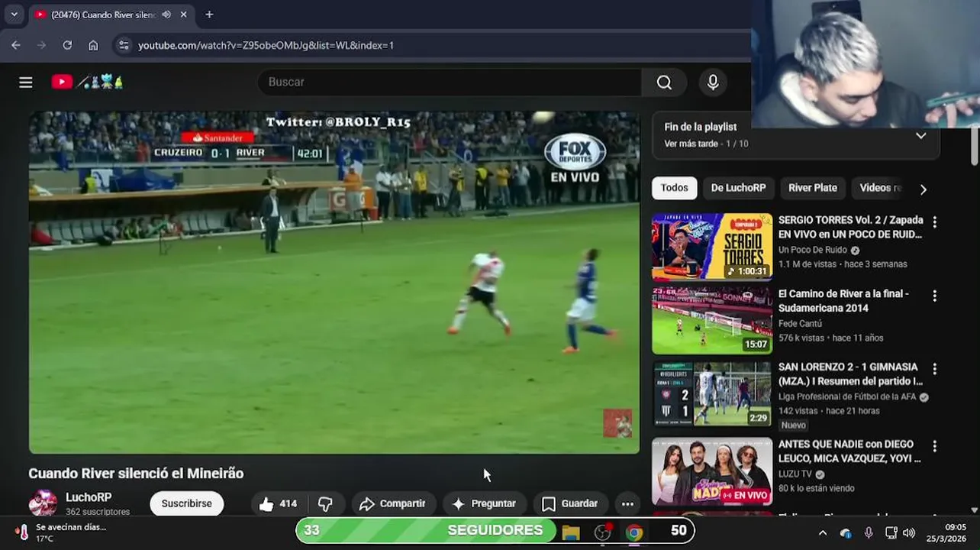Open the SERGIO TORRES Vol. 2 thumbnail

[x=712, y=247]
